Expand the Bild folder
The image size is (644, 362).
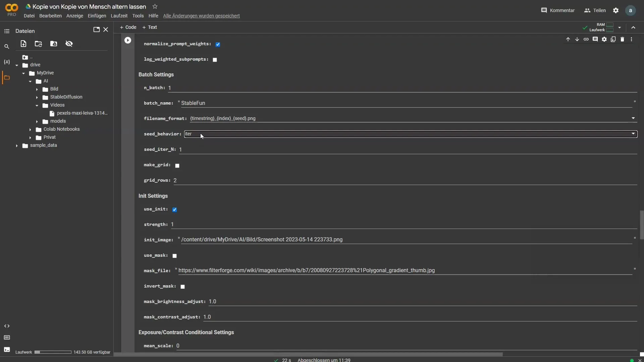37,89
